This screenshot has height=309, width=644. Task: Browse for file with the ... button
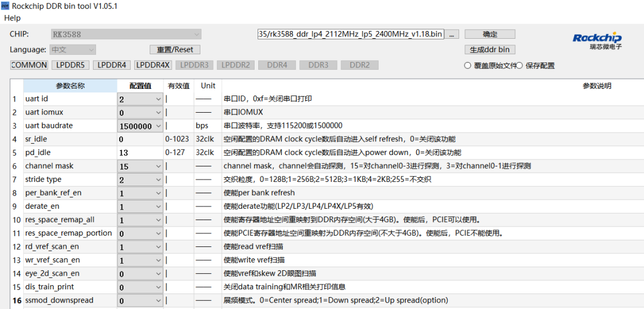[x=452, y=35]
